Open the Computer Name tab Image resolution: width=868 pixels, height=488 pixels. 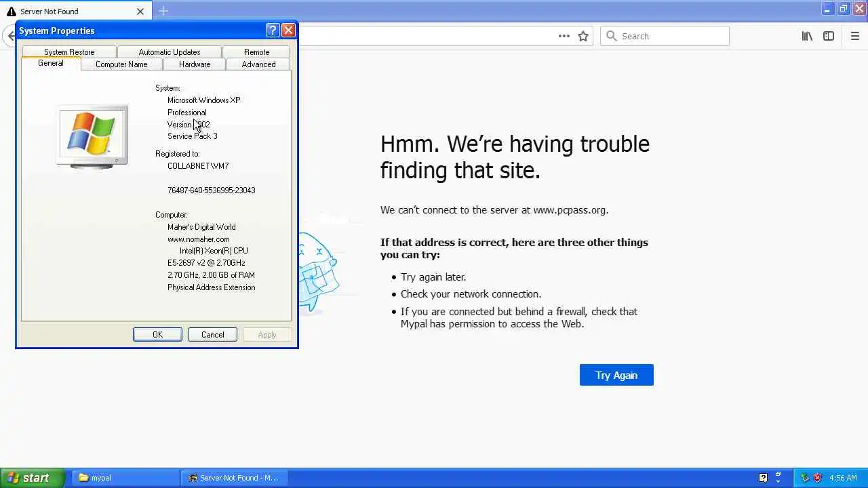(x=121, y=64)
